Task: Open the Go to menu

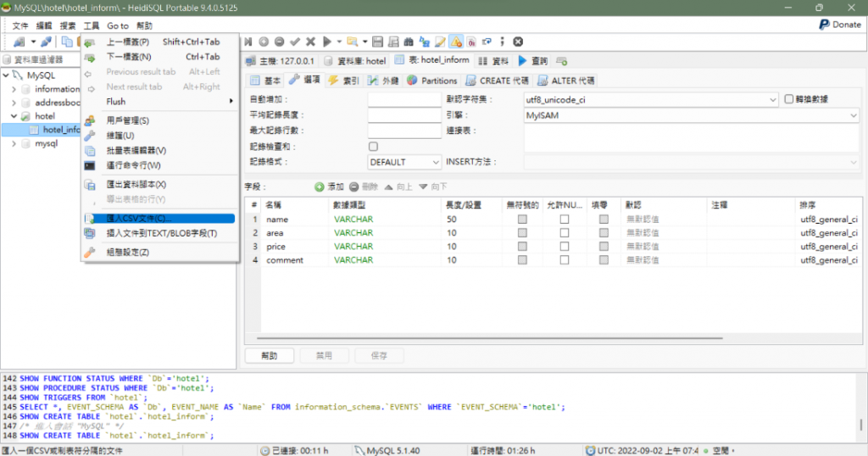Action: click(117, 25)
